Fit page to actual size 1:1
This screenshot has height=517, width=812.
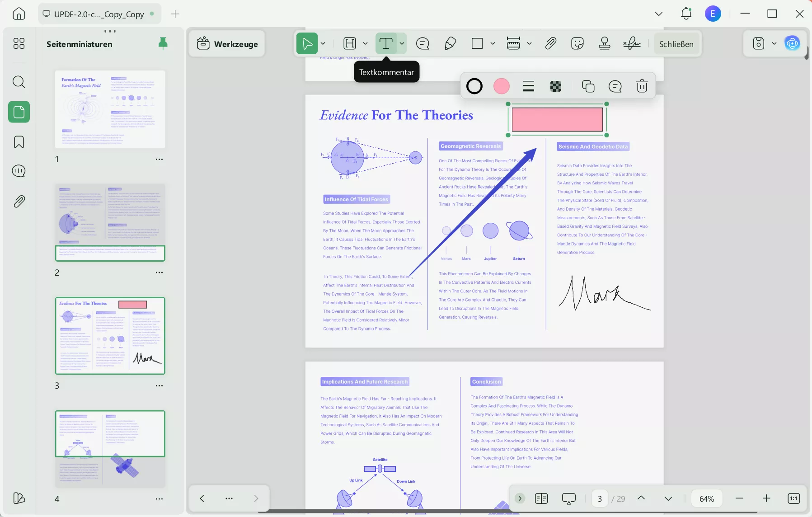click(794, 498)
